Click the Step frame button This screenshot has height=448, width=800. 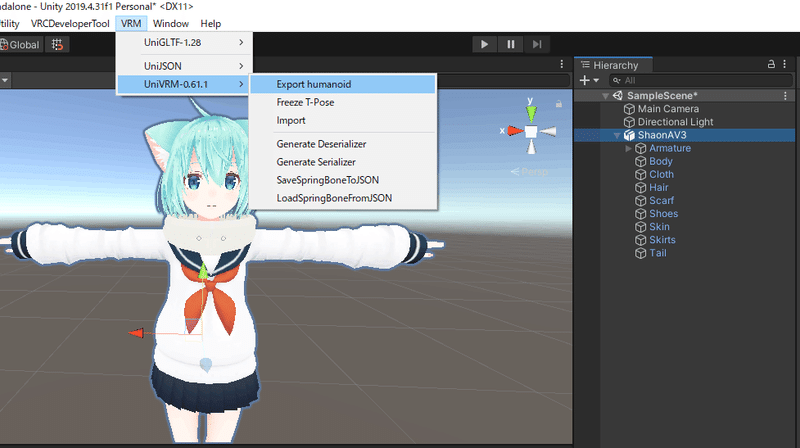click(537, 44)
